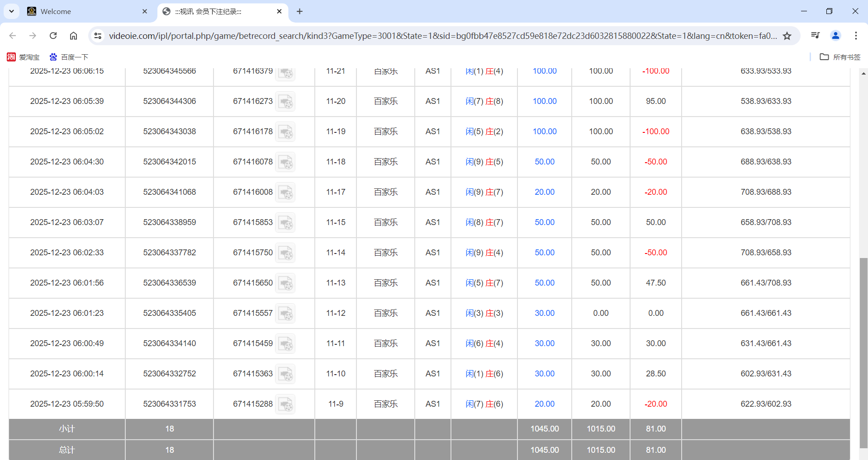Open the Chrome profile avatar icon
Image resolution: width=868 pixels, height=460 pixels.
tap(835, 36)
